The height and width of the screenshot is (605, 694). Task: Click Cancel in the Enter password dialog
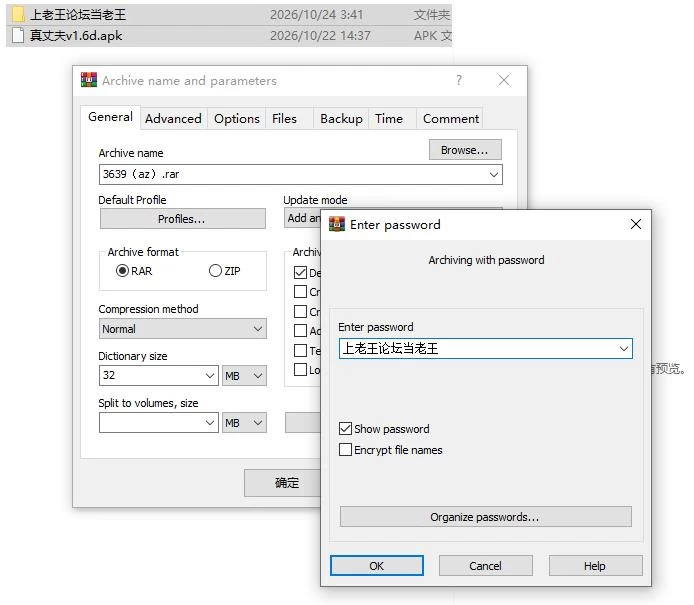pyautogui.click(x=486, y=566)
